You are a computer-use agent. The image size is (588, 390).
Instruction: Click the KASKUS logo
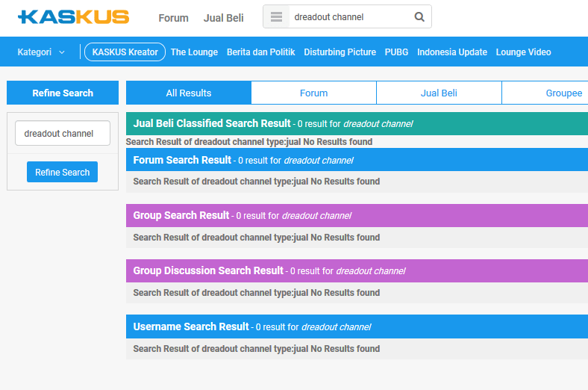tap(73, 17)
